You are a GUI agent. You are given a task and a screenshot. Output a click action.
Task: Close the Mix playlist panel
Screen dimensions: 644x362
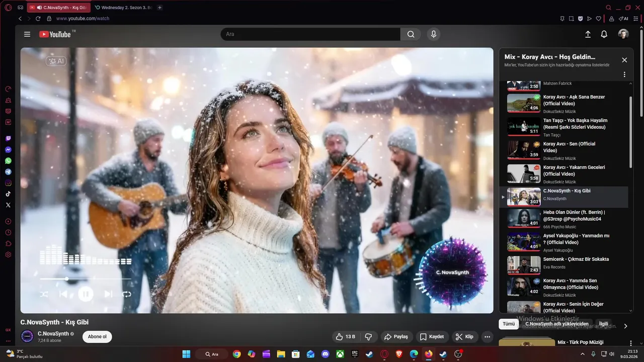[x=624, y=60]
